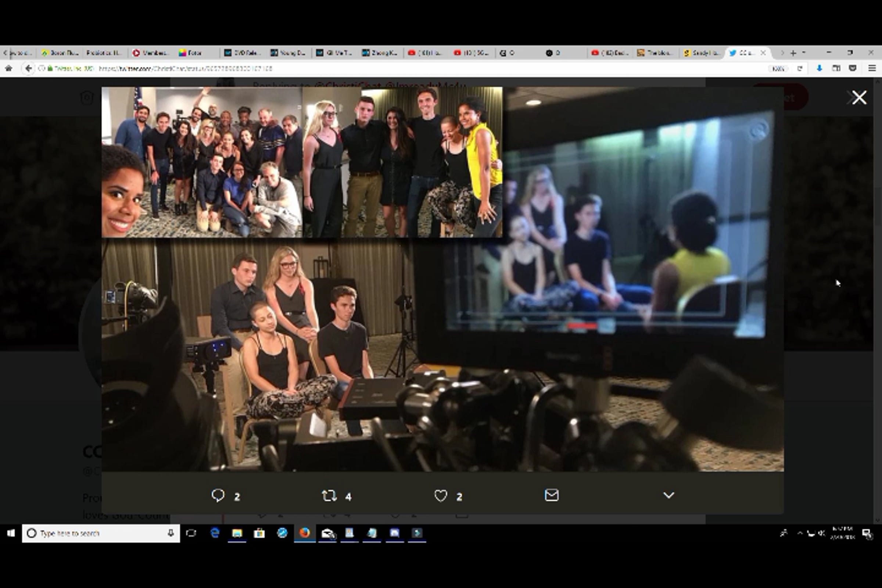The image size is (882, 588).
Task: Switch to the 'Sandy' tab with yellow icon
Action: tap(702, 53)
